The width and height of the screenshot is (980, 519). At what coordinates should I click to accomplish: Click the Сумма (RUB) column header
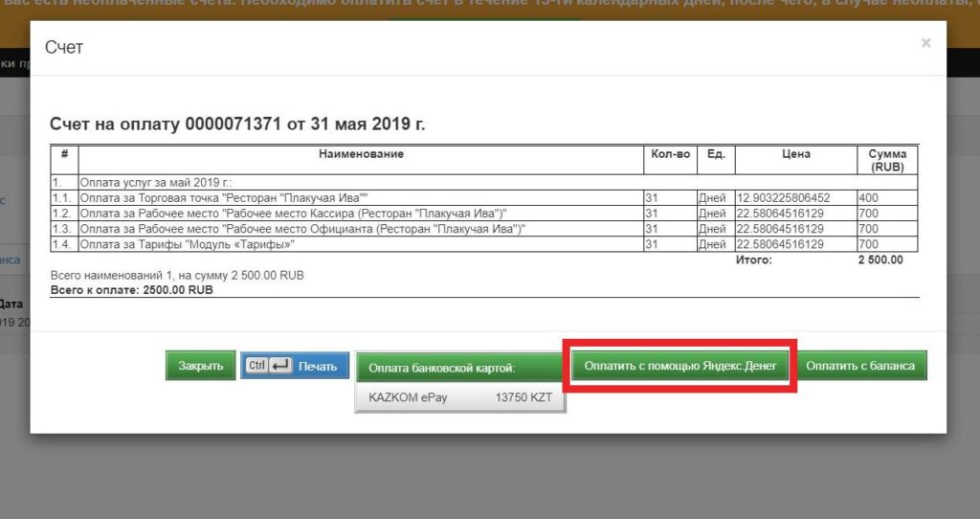886,160
